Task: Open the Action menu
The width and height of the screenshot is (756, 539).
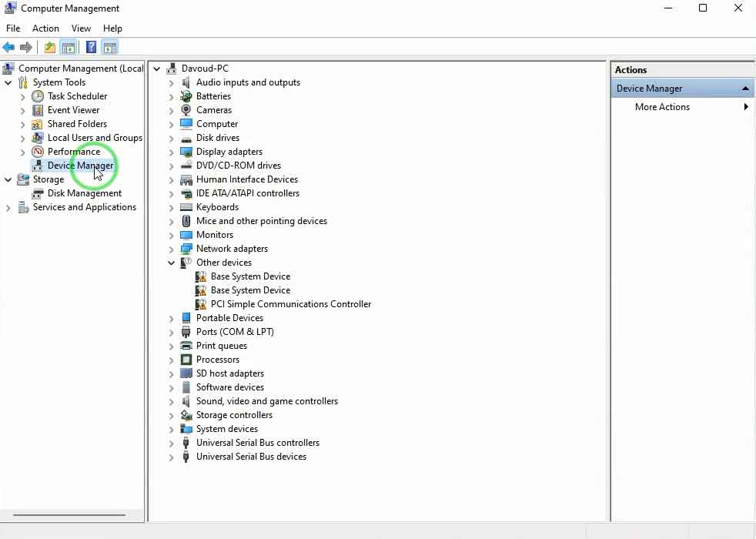Action: [45, 28]
